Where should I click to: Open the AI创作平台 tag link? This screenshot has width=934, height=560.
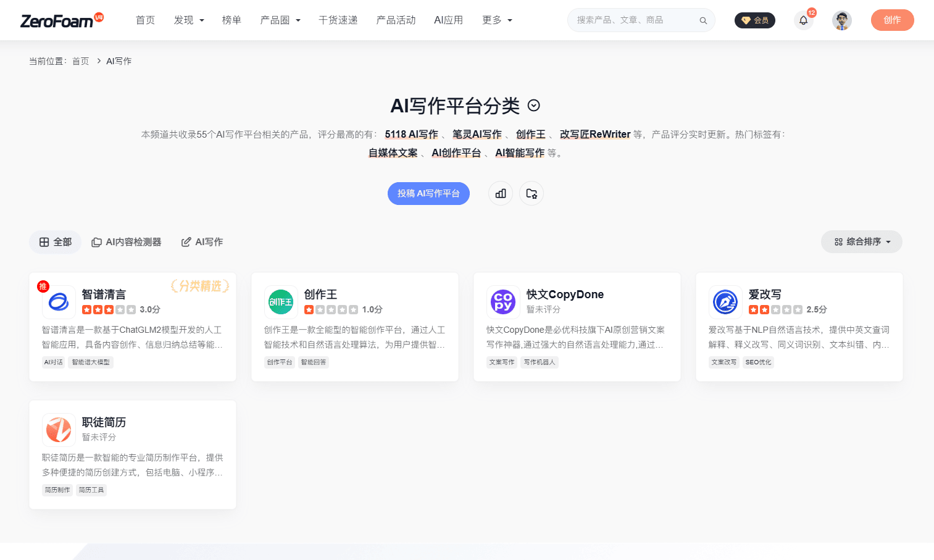(x=456, y=153)
